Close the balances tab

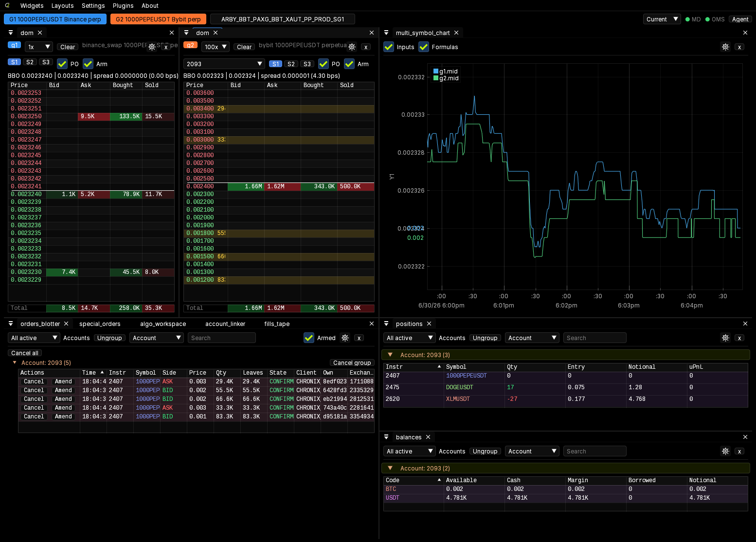click(428, 437)
